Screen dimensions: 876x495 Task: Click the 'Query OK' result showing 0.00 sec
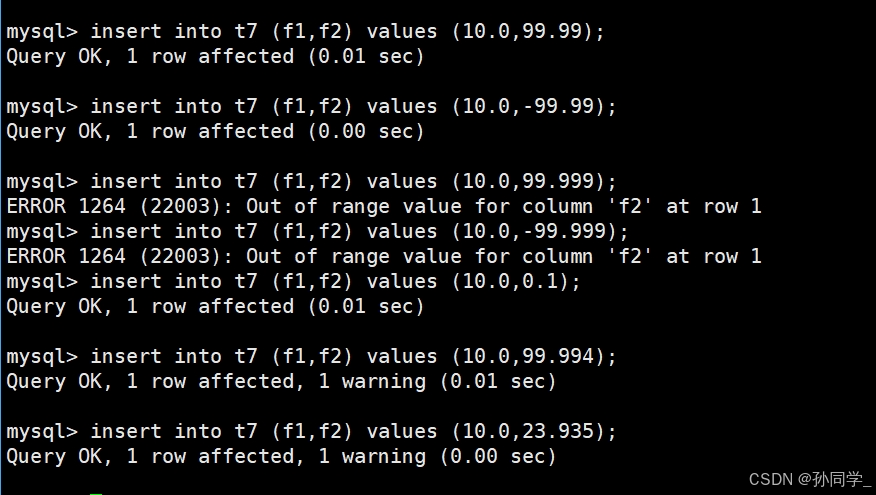215,131
